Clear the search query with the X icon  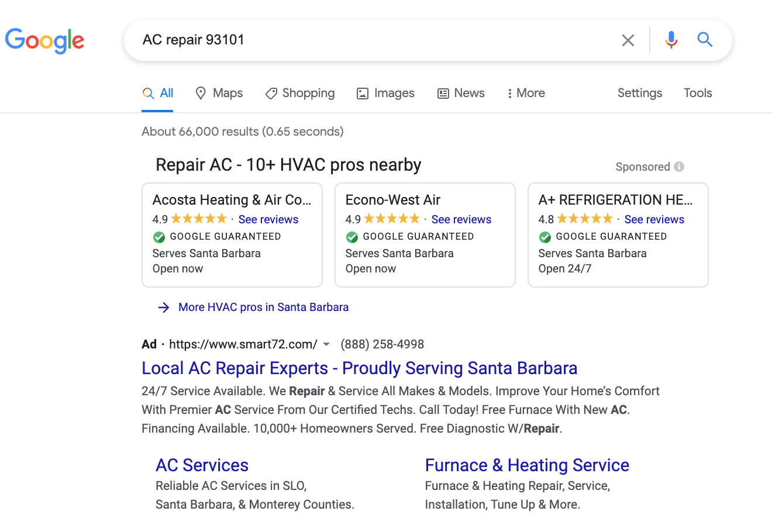pos(628,40)
